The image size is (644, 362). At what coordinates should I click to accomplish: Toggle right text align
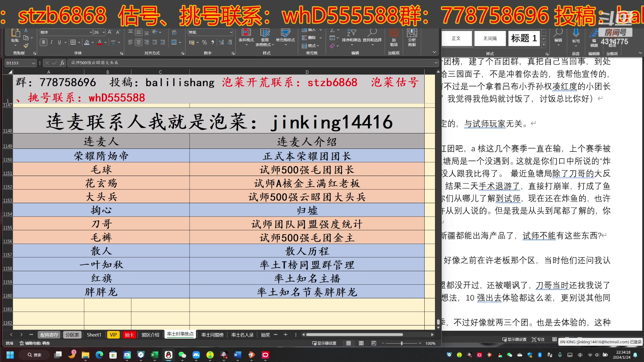(147, 42)
